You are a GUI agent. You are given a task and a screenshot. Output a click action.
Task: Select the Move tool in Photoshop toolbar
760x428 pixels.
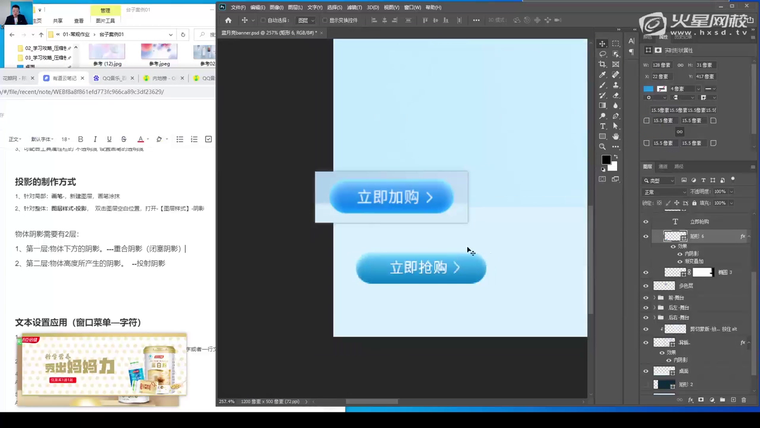pos(602,44)
